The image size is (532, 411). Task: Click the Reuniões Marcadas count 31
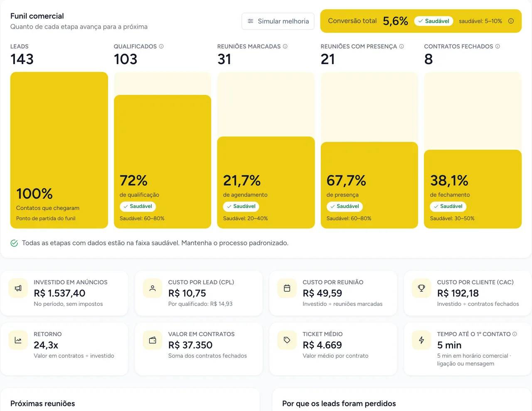click(224, 59)
